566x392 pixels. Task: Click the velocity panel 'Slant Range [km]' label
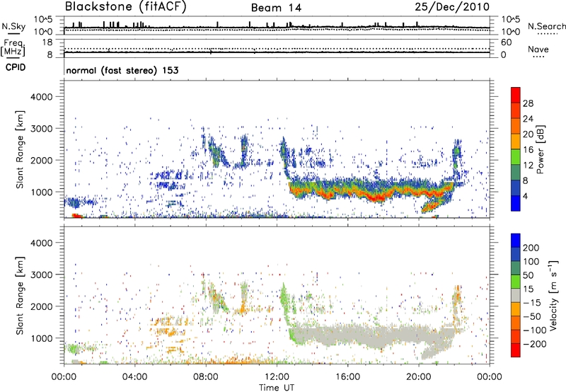tap(20, 296)
